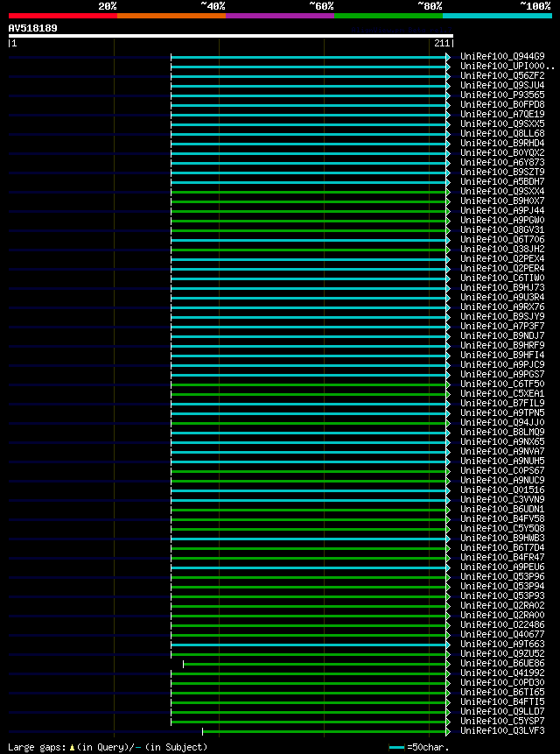The width and height of the screenshot is (560, 754).
Task: Open hit UniRef100_P93565
Action: point(502,95)
